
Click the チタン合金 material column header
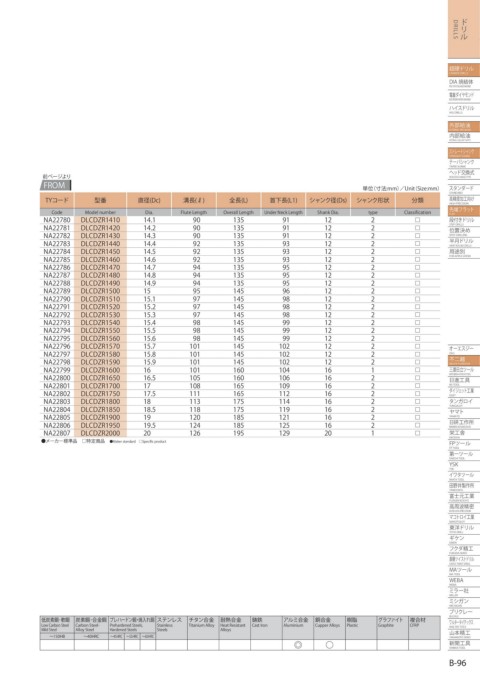[x=203, y=625]
